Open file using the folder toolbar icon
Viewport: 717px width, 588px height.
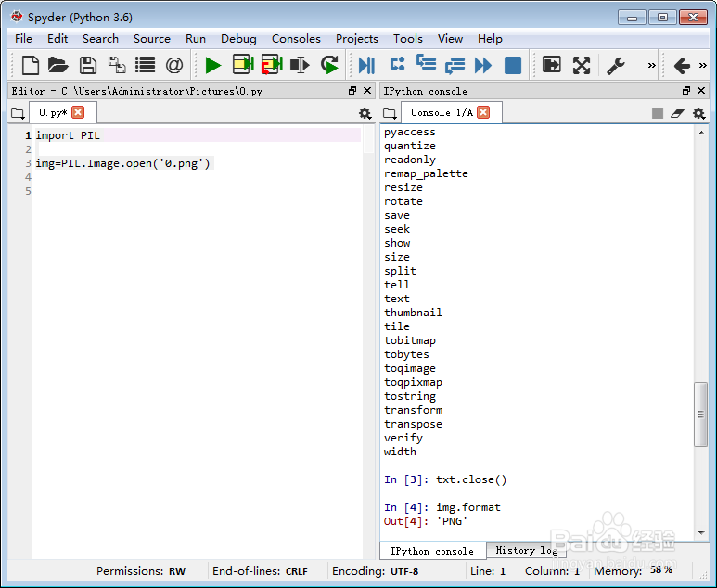(x=58, y=65)
